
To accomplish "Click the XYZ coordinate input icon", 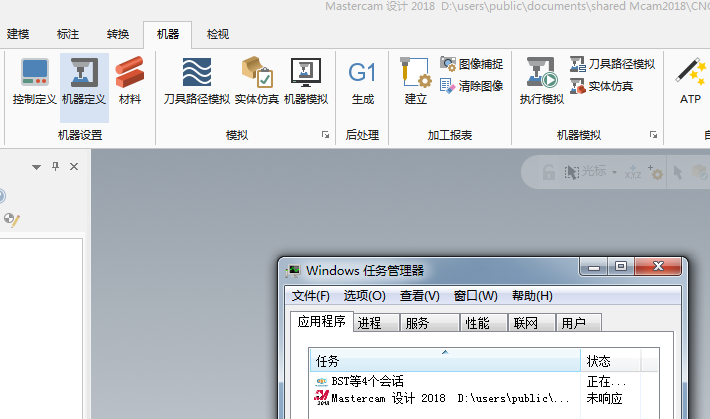I will tap(633, 172).
